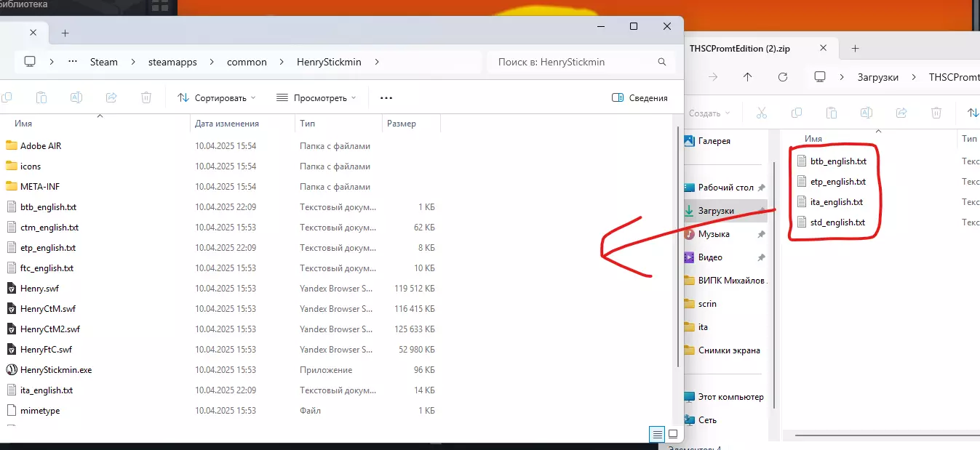Click the PC icon in the zip window address bar
980x450 pixels.
(820, 77)
